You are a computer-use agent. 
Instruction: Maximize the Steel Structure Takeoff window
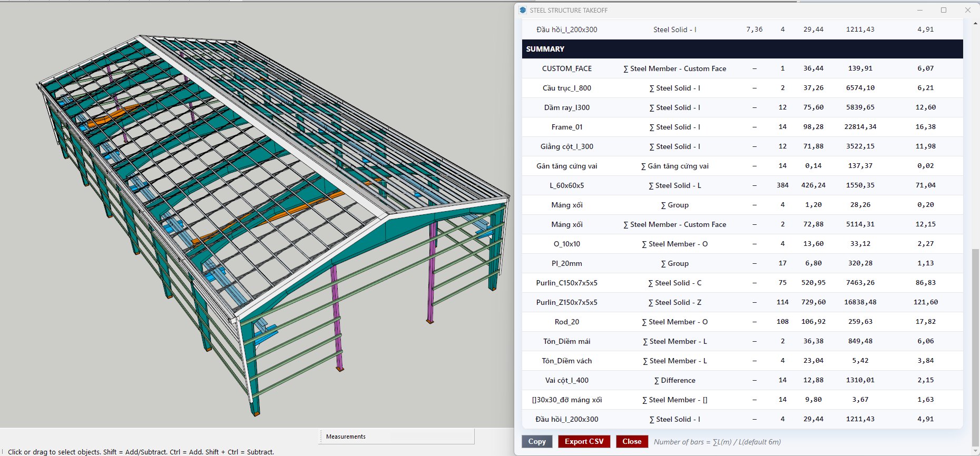pos(944,10)
